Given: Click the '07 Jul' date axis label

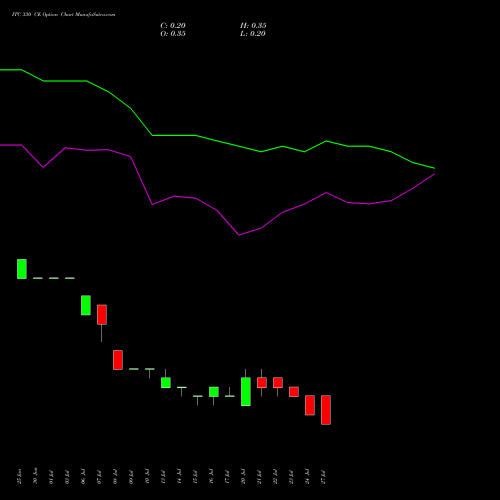Looking at the screenshot, I should [99, 477].
